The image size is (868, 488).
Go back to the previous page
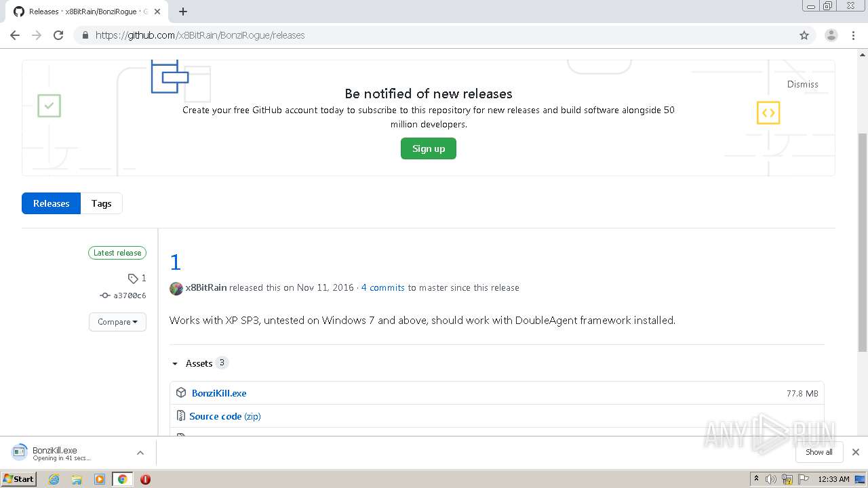pyautogui.click(x=15, y=35)
